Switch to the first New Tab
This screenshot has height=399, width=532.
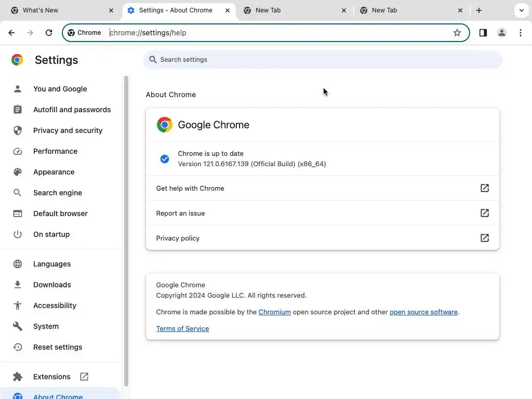pos(295,10)
